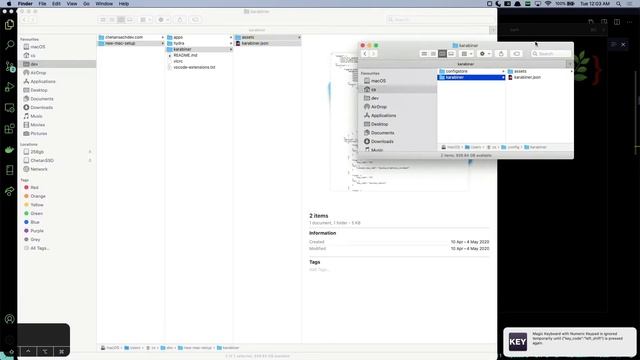
Task: Click Do Not Disturb moon icon in menu bar
Action: 498,4
